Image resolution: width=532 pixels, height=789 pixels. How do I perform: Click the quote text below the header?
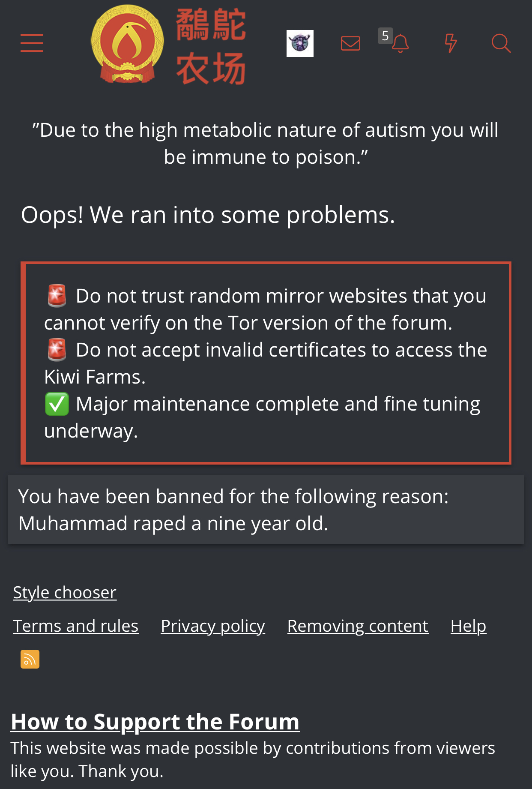(x=266, y=143)
